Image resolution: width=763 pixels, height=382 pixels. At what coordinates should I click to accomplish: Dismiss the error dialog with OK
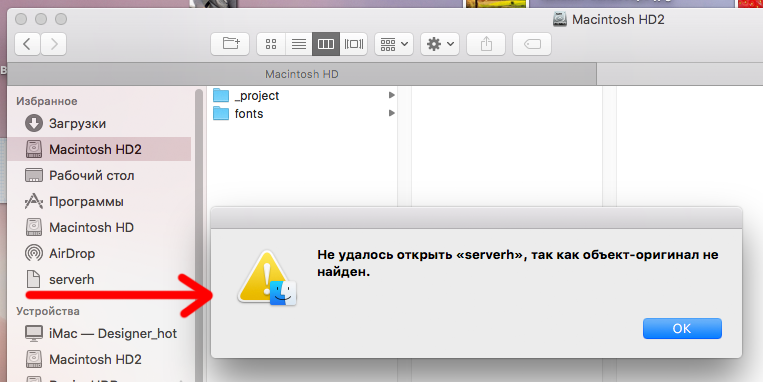click(682, 328)
